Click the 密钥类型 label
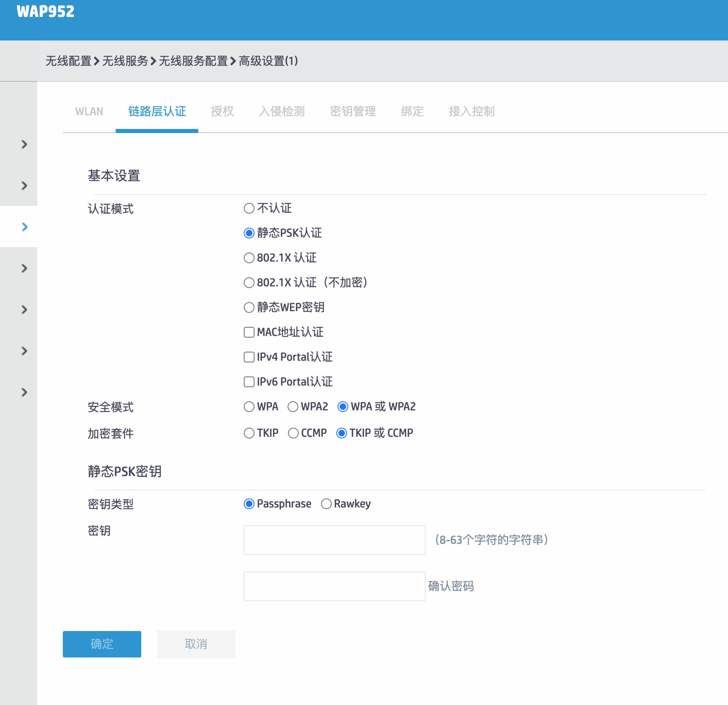This screenshot has height=705, width=728. pyautogui.click(x=111, y=504)
